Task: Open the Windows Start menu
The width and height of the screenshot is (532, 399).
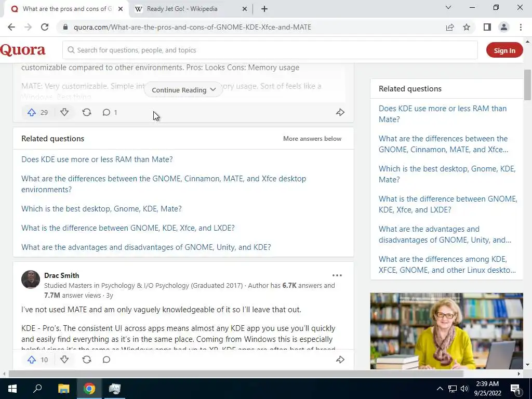Action: point(12,389)
